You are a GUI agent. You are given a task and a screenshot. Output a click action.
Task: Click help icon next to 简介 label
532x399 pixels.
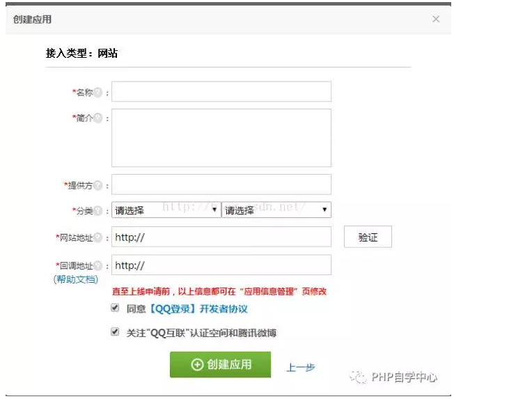(97, 118)
